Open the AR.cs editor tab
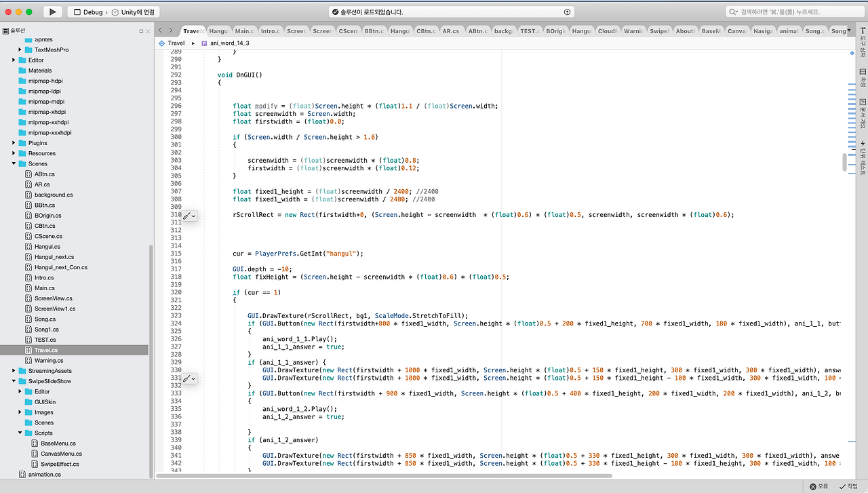The height and width of the screenshot is (493, 868). pyautogui.click(x=451, y=31)
